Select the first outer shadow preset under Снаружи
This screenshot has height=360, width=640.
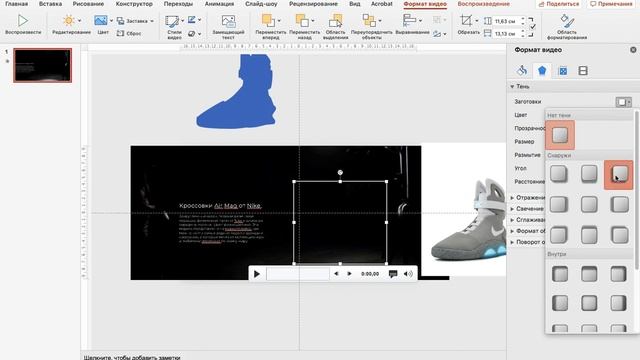[559, 174]
